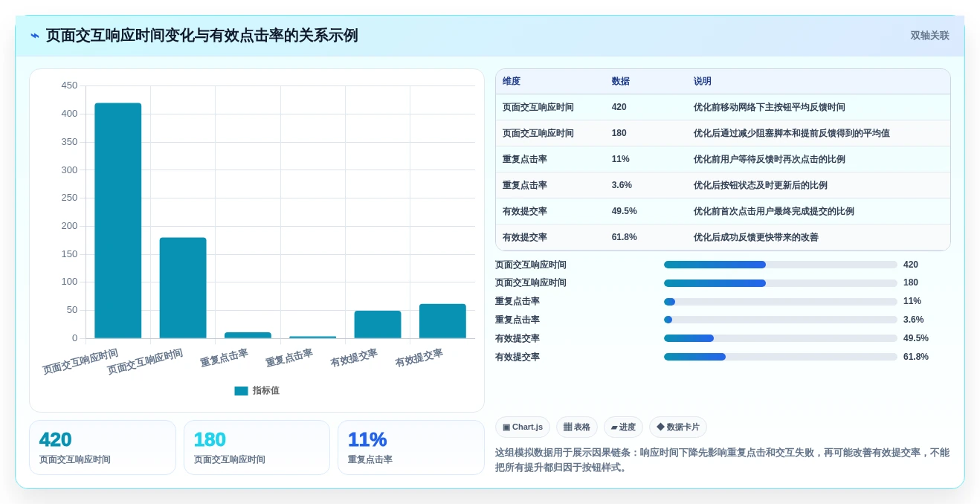Click the grid icon on the 表格 chip
This screenshot has height=504, width=980.
click(567, 427)
